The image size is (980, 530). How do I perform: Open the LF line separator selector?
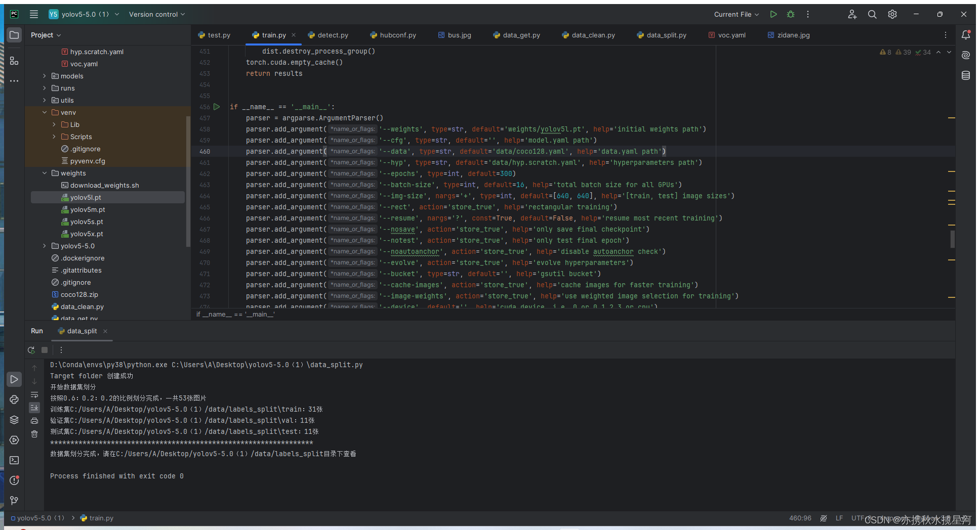click(839, 518)
